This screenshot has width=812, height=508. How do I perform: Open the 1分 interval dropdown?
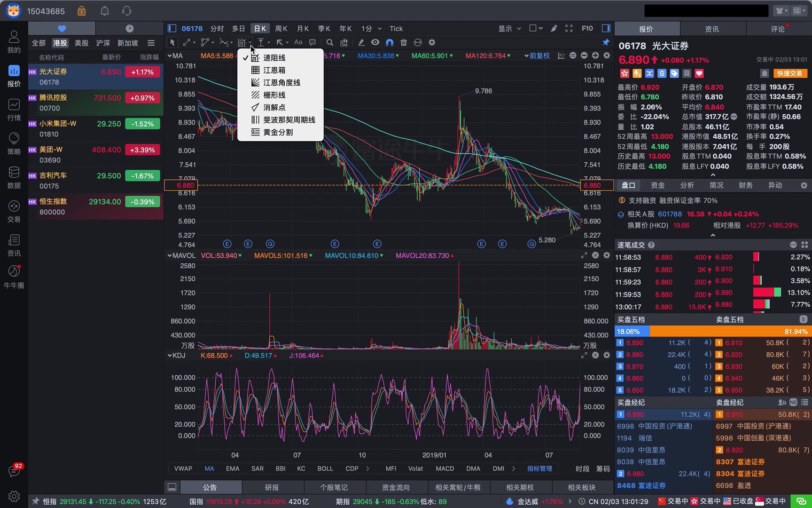coord(371,28)
